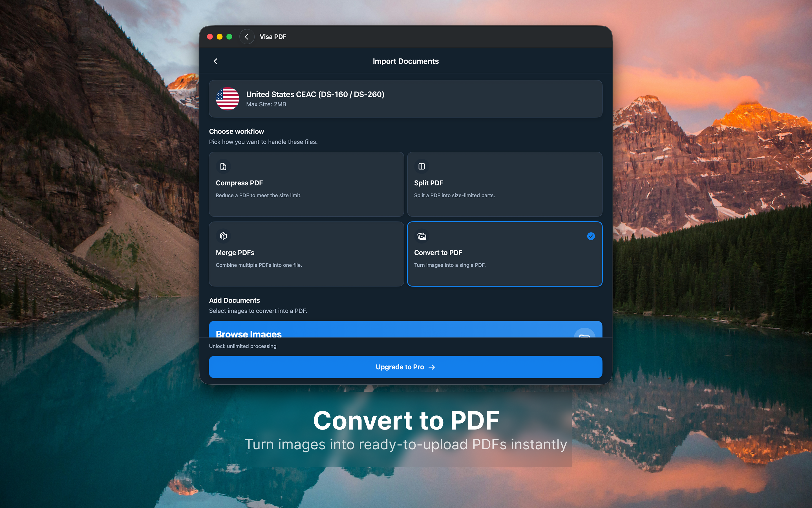Screen dimensions: 812x508
Task: Select the Compress PDF workflow card
Action: [306, 184]
